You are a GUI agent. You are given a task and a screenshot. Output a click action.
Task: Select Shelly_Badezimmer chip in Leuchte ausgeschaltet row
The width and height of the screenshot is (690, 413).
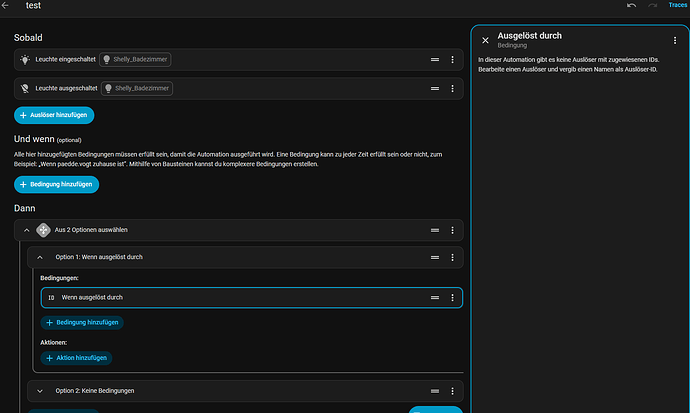[x=137, y=88]
